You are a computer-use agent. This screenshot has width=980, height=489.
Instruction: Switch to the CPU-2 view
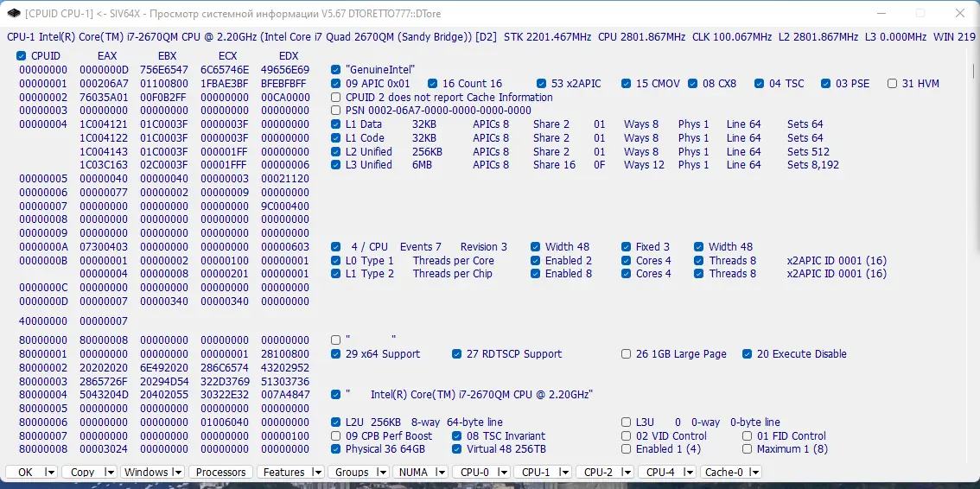click(x=598, y=472)
